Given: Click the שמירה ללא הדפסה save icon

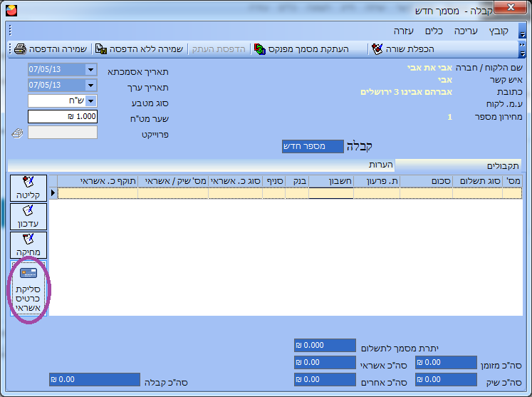Looking at the screenshot, I should (100, 49).
